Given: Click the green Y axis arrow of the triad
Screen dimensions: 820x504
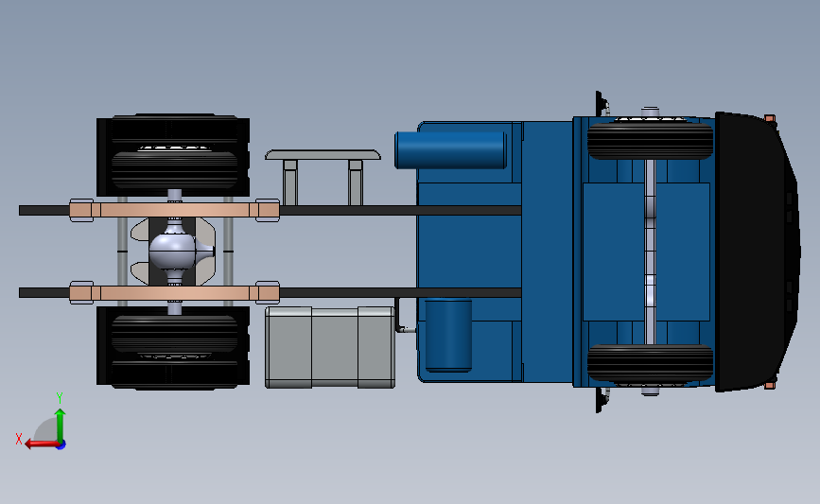Looking at the screenshot, I should coord(61,426).
